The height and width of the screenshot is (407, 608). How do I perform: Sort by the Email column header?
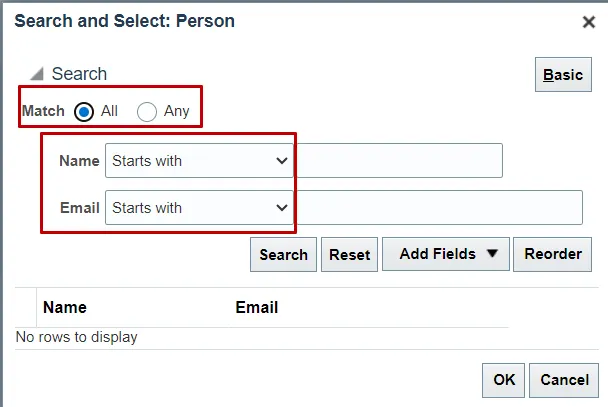tap(257, 308)
